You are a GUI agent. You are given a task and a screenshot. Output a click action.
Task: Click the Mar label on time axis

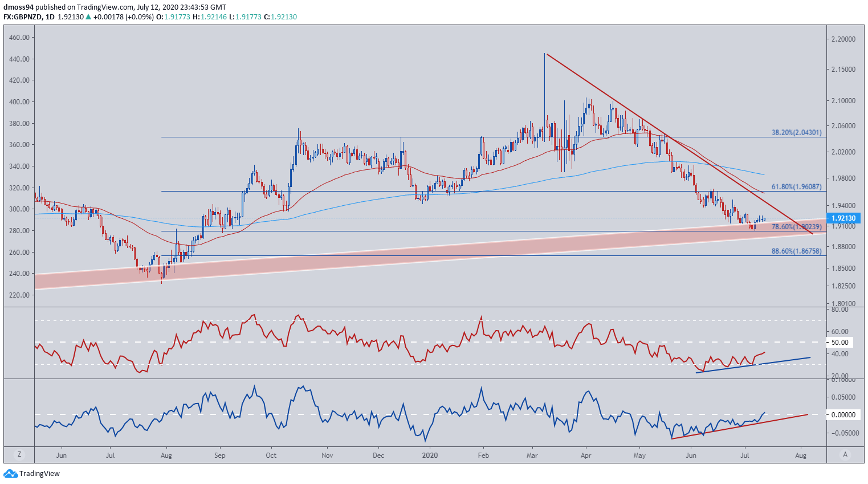coord(532,455)
